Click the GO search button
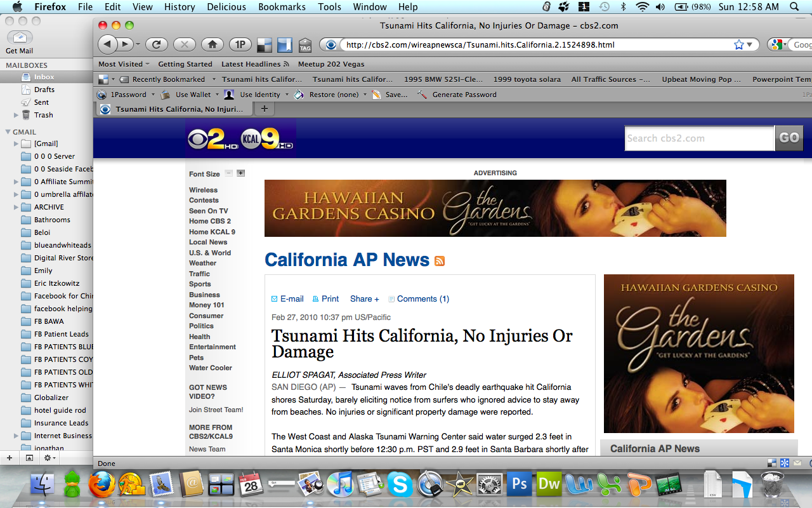Image resolution: width=812 pixels, height=508 pixels. [789, 138]
